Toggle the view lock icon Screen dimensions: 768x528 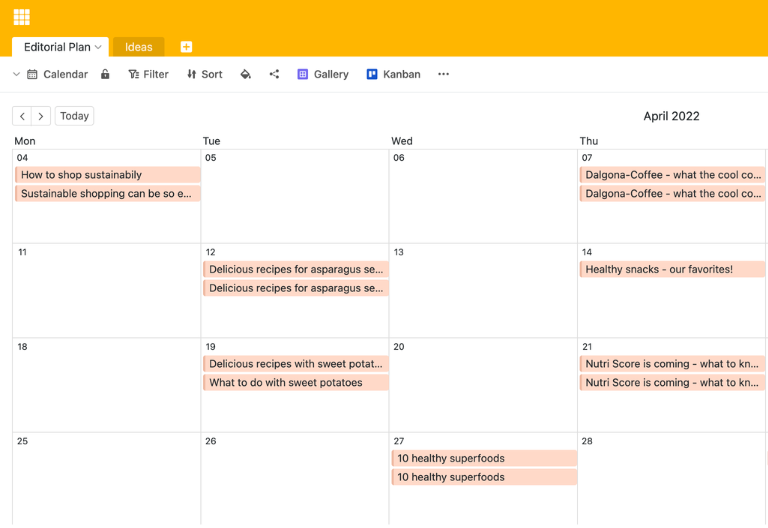105,74
